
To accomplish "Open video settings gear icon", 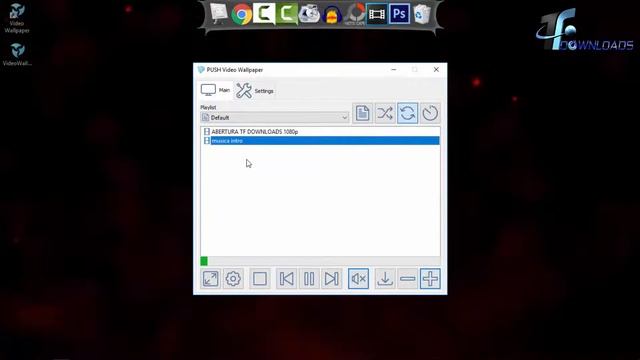I will pyautogui.click(x=233, y=279).
